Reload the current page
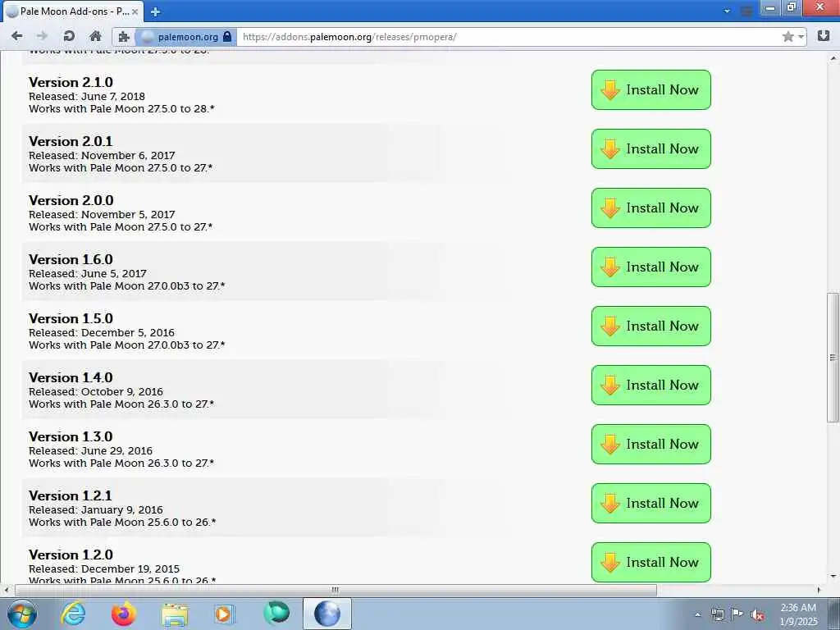Viewport: 840px width, 630px height. [x=69, y=36]
